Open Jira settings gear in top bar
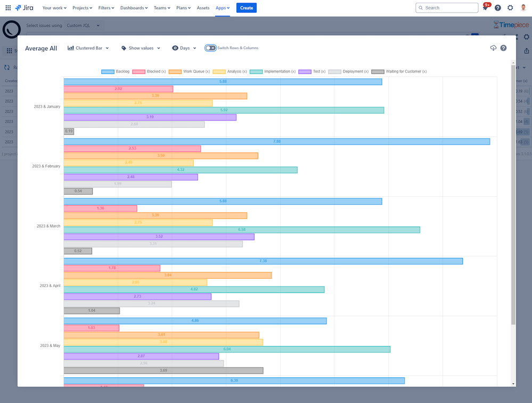This screenshot has width=532, height=403. click(510, 8)
